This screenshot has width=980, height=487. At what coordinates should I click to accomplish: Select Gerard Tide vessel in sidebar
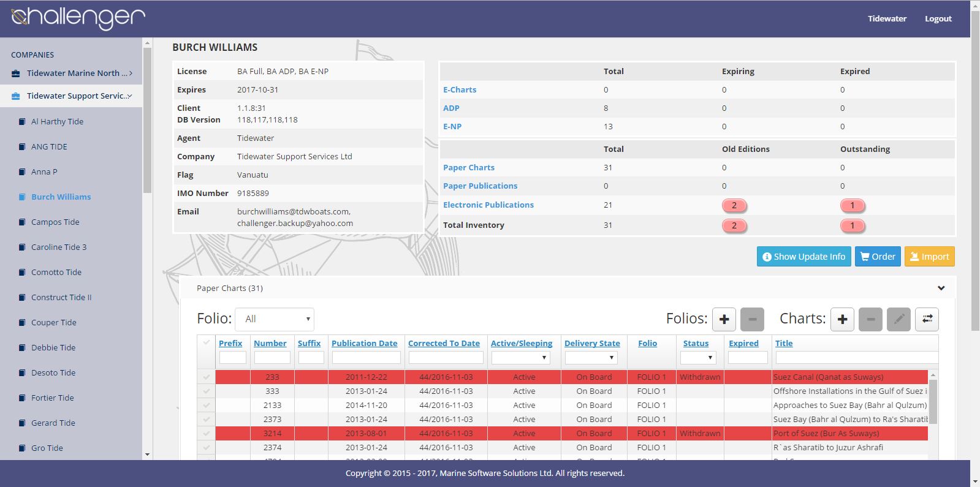coord(53,423)
